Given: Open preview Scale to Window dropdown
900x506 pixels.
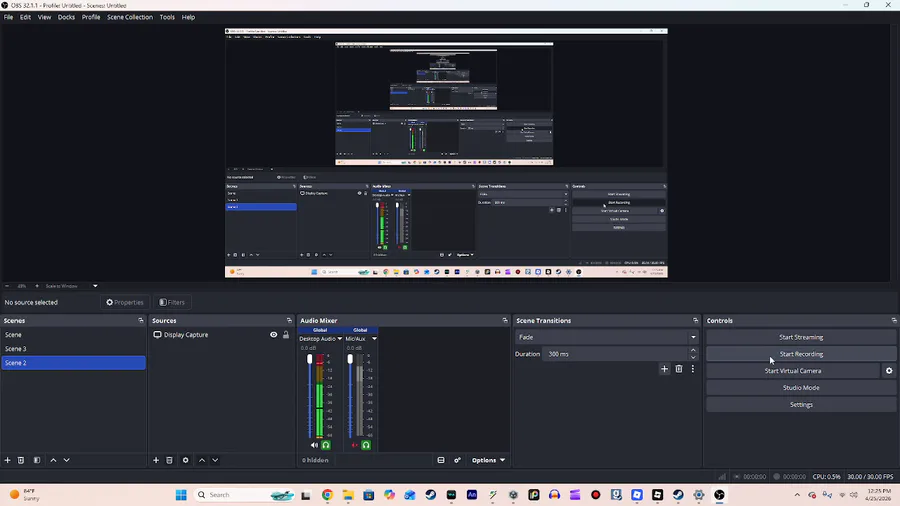Looking at the screenshot, I should [72, 286].
